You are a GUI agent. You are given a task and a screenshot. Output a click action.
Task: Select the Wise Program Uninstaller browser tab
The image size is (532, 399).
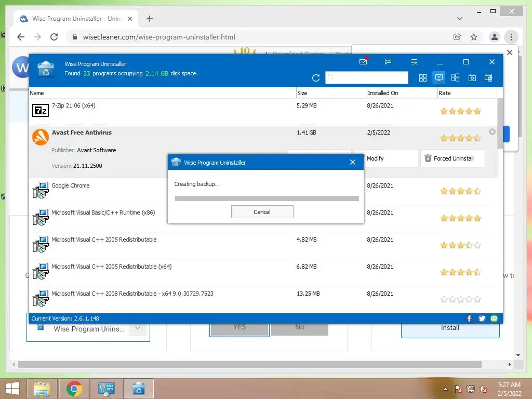[76, 19]
